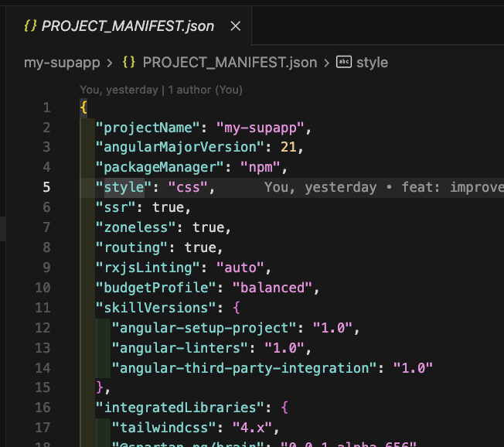Image resolution: width=504 pixels, height=447 pixels.
Task: Click the closing brace on line 15
Action: pos(100,387)
